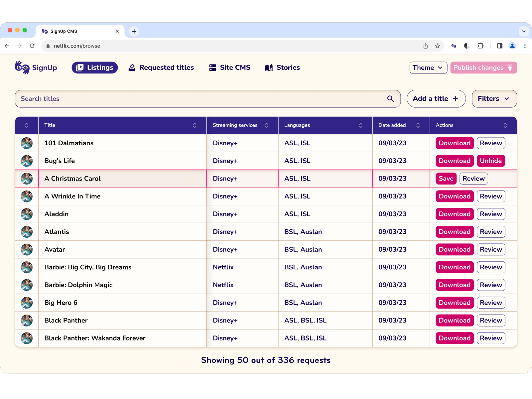Open the SignUp browser extension
This screenshot has width=532, height=399.
[454, 46]
